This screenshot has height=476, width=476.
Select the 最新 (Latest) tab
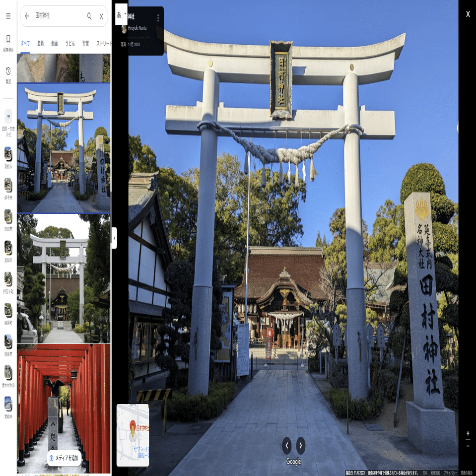point(40,43)
